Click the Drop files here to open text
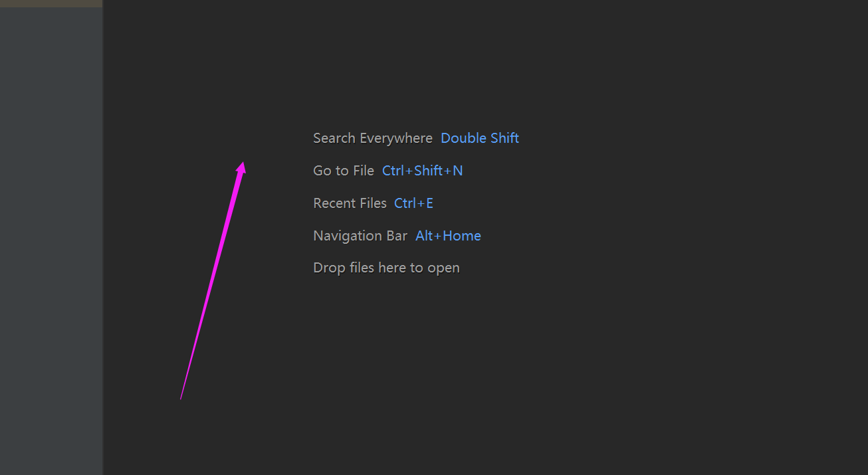Image resolution: width=868 pixels, height=475 pixels. point(386,268)
